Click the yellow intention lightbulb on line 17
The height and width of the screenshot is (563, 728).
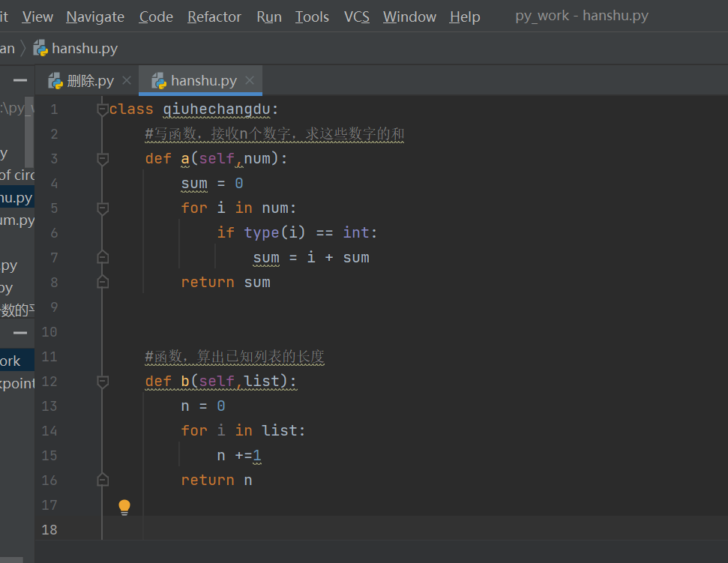click(124, 508)
